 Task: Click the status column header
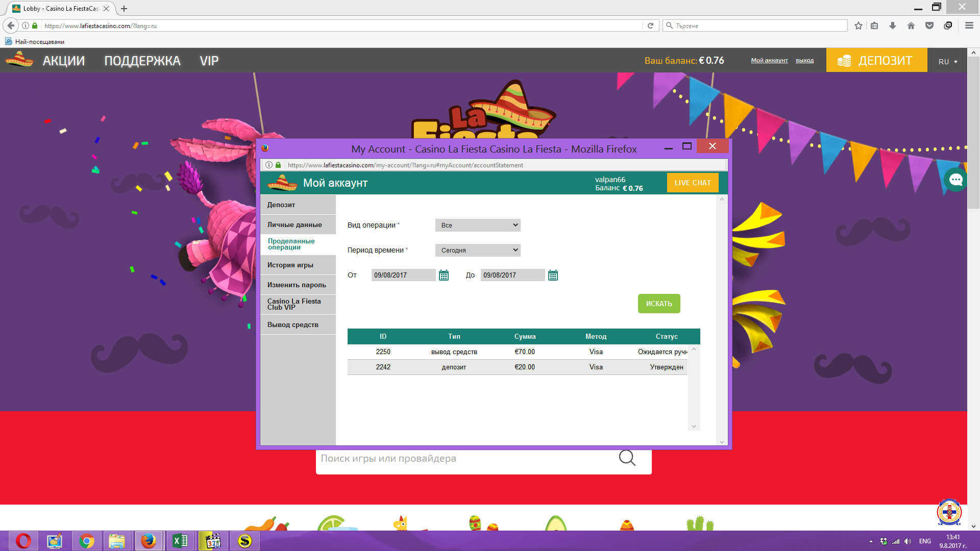(667, 336)
